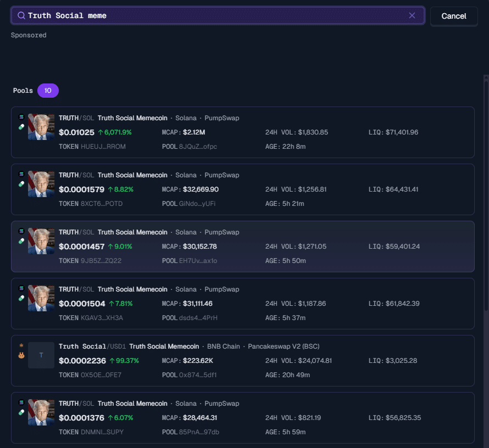Click the search magnifier icon
Image resolution: width=489 pixels, height=448 pixels.
(21, 15)
